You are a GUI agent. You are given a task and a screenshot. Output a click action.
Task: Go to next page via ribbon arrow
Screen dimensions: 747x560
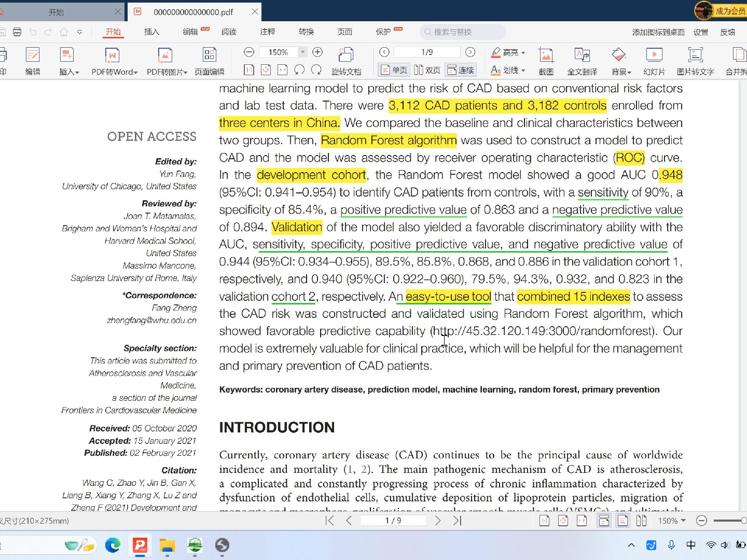pos(470,52)
